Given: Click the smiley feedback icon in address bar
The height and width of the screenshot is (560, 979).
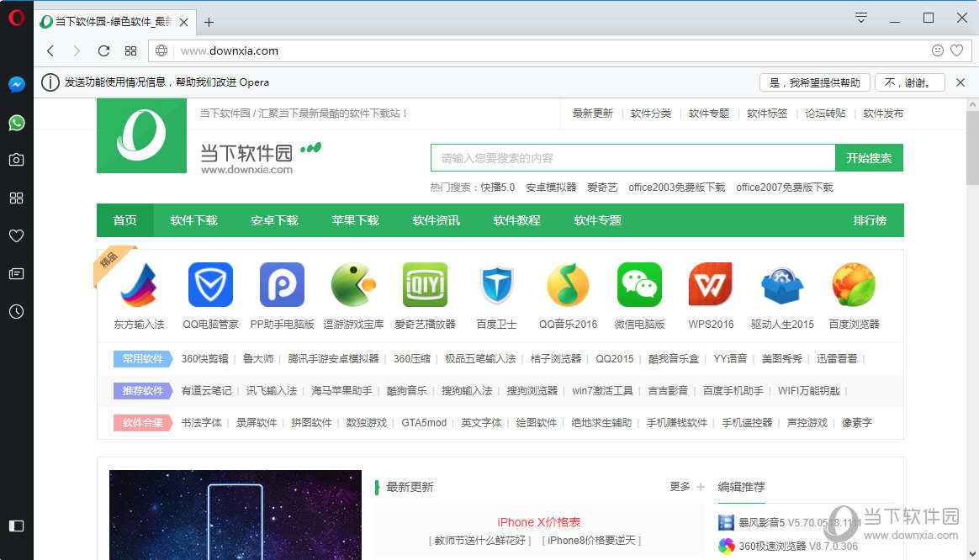Looking at the screenshot, I should point(937,50).
